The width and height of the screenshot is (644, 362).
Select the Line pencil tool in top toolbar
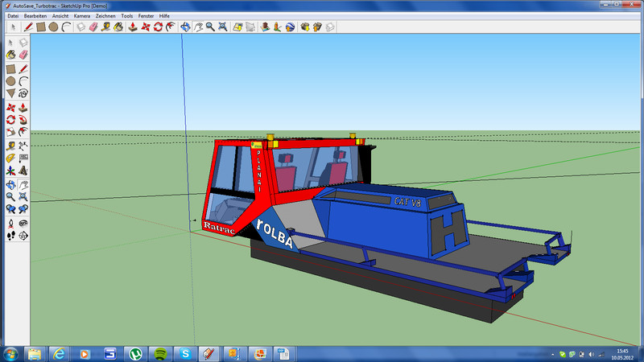pyautogui.click(x=28, y=27)
